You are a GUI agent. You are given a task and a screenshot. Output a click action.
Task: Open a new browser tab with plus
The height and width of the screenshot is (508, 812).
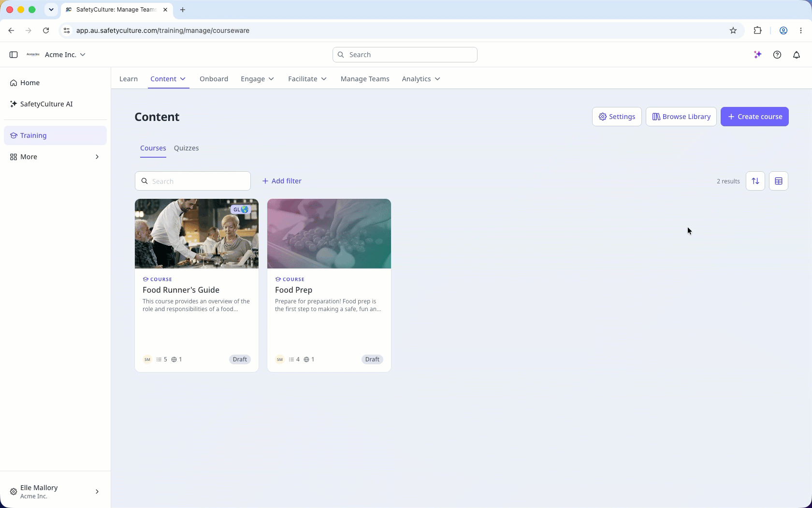tap(183, 10)
